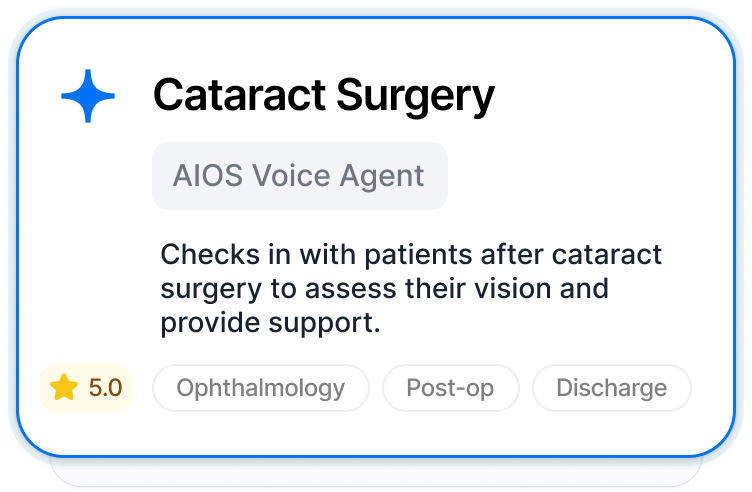Click the "provide support." text line

click(270, 325)
